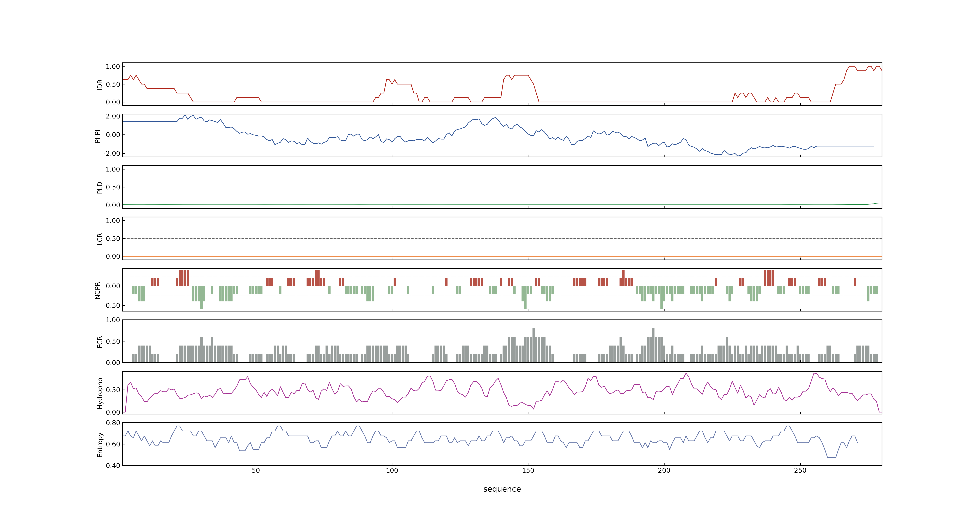Click the FCR y-axis label
This screenshot has width=980, height=523.
pos(100,342)
